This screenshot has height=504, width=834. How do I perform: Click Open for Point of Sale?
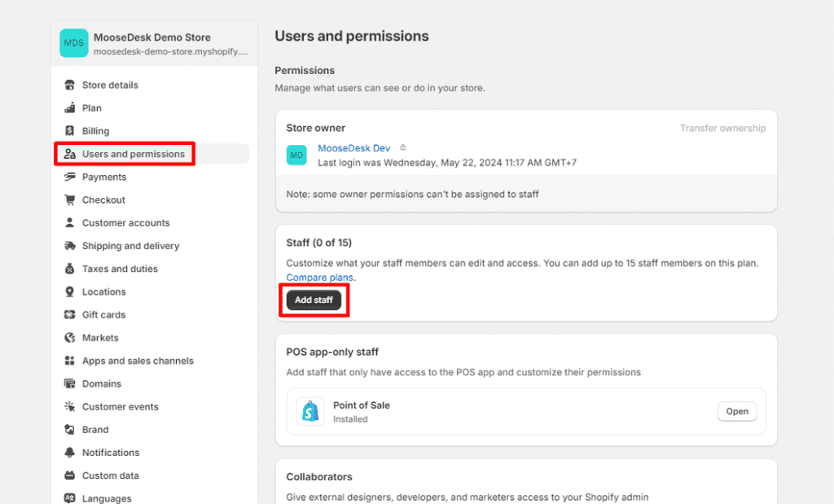(737, 411)
